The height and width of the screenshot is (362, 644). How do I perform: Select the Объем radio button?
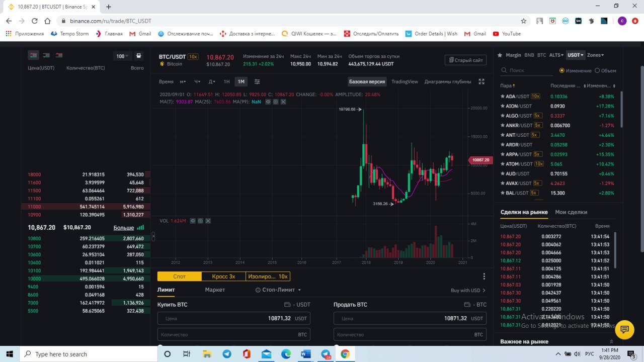point(597,70)
